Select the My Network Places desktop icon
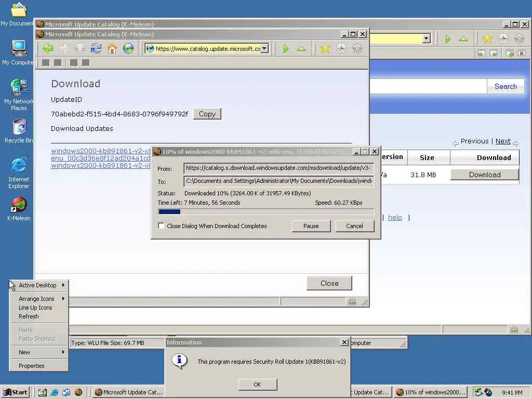Viewport: 532px width, 399px height. [x=19, y=95]
